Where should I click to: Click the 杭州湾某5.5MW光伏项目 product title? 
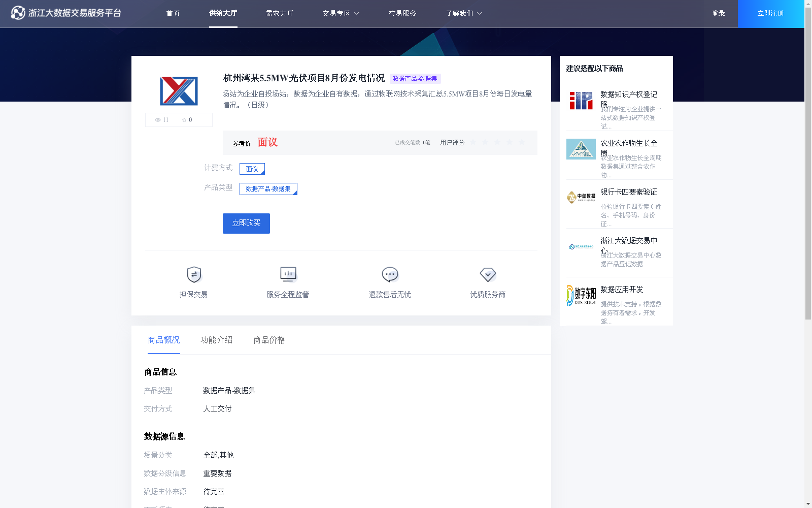(x=304, y=78)
